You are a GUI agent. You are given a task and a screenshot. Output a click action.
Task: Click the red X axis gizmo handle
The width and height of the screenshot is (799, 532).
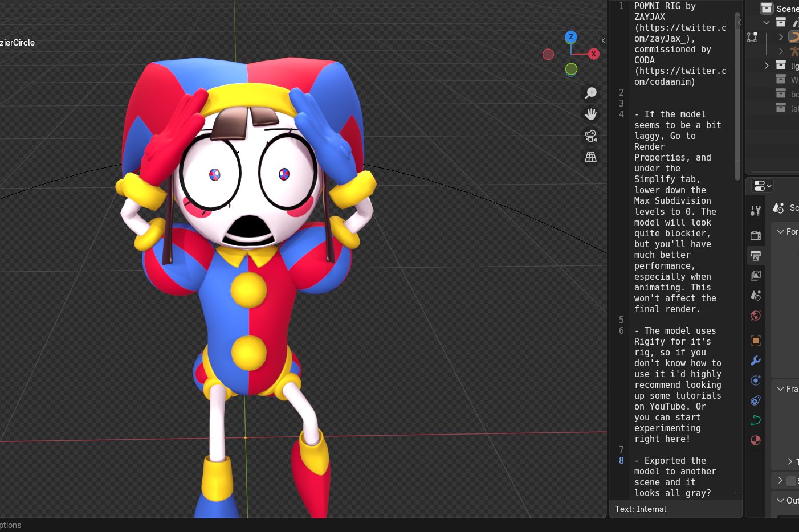pyautogui.click(x=593, y=54)
